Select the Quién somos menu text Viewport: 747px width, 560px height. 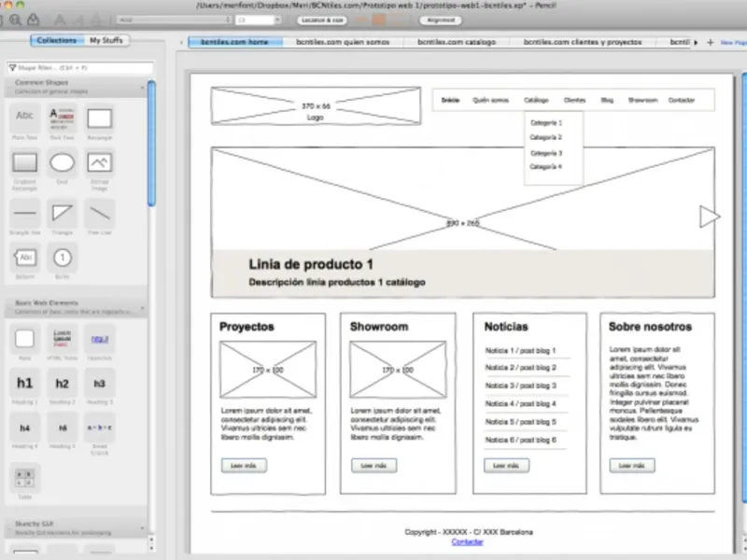(491, 100)
